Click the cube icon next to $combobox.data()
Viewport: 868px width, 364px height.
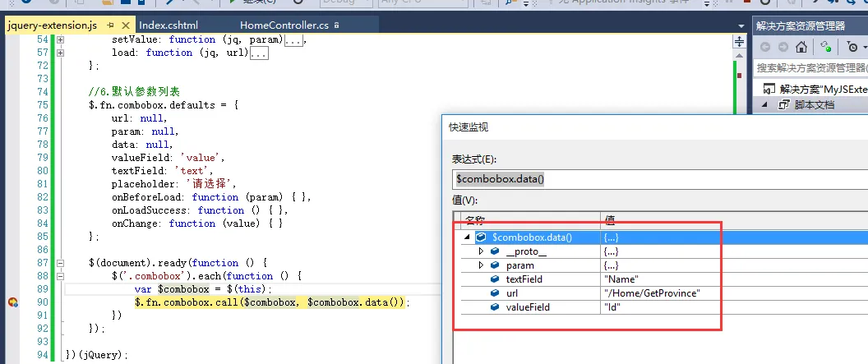tap(481, 237)
